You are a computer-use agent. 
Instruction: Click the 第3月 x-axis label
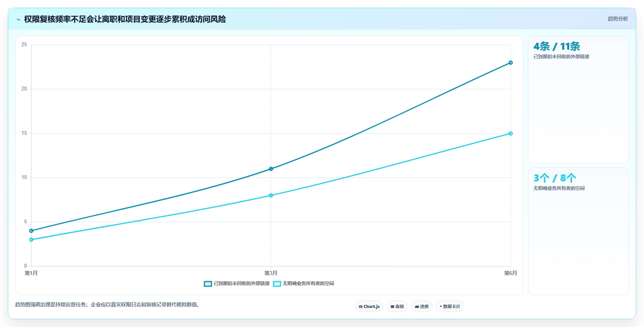click(x=271, y=273)
